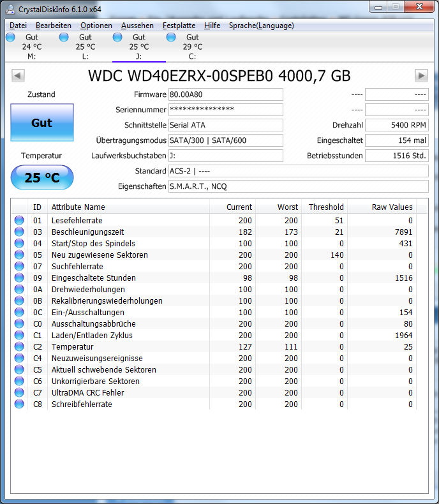This screenshot has width=439, height=504.
Task: Open the Festplatte menu
Action: pos(179,26)
